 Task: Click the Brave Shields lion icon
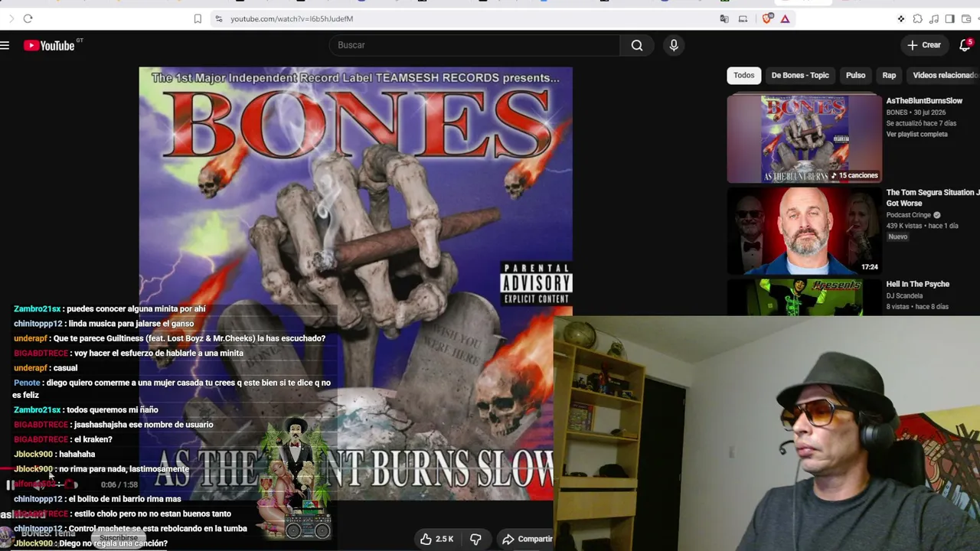coord(767,18)
